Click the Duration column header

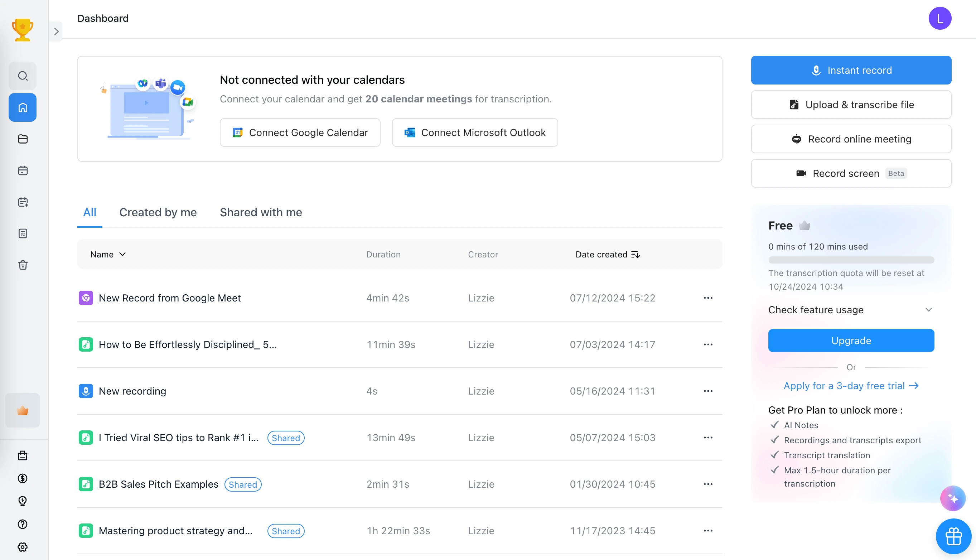tap(383, 255)
